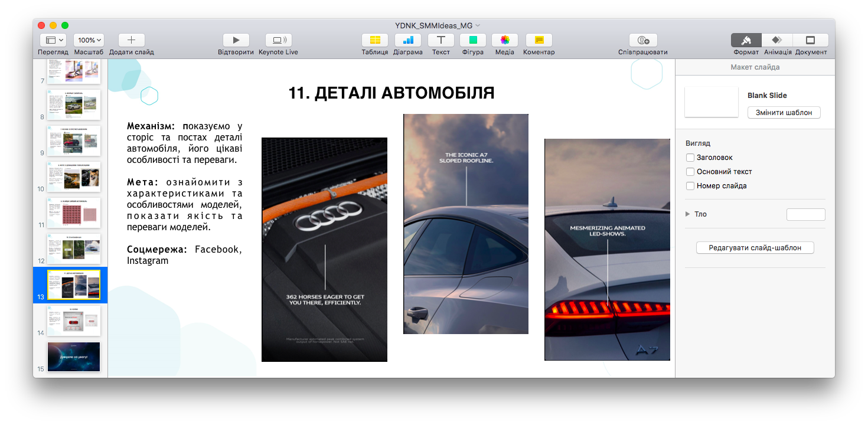Image resolution: width=868 pixels, height=425 pixels.
Task: Click the Вигляд section label
Action: pyautogui.click(x=698, y=143)
